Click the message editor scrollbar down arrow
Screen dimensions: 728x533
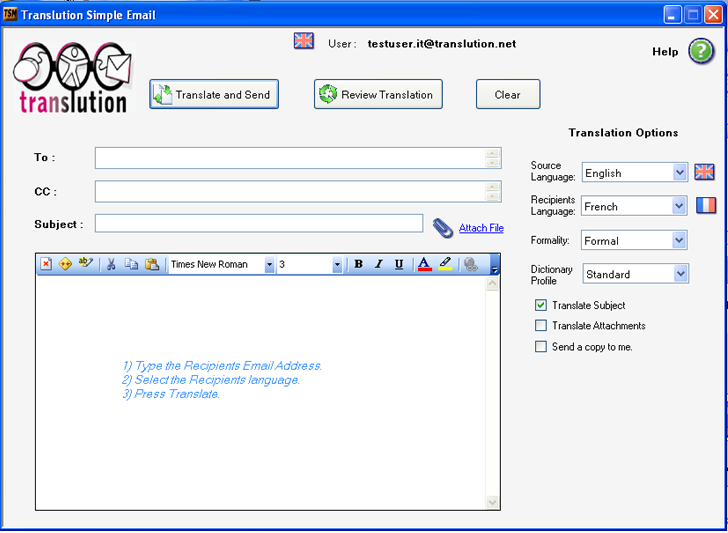pos(492,502)
